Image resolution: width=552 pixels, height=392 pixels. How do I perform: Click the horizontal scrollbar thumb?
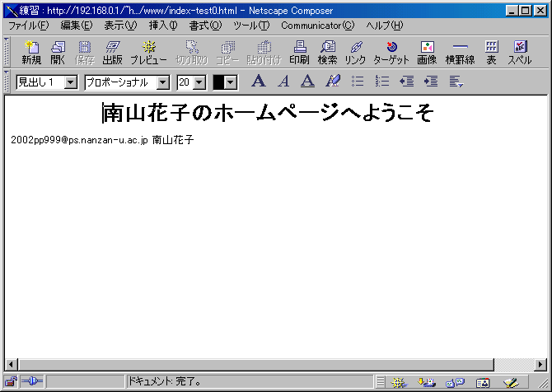pyautogui.click(x=256, y=365)
